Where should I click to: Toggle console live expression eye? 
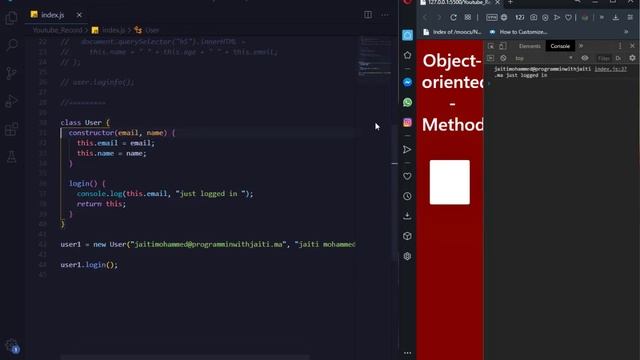point(585,58)
